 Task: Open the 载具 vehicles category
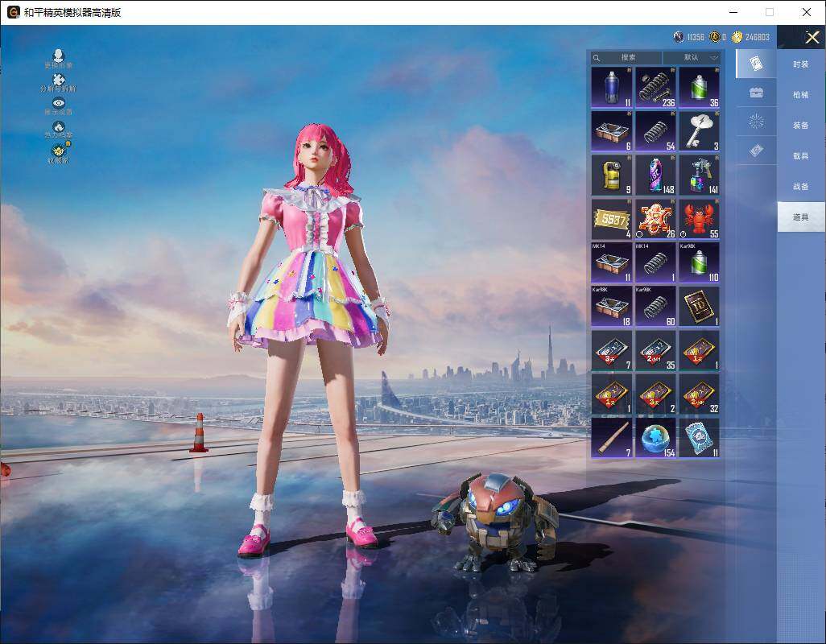[x=801, y=156]
